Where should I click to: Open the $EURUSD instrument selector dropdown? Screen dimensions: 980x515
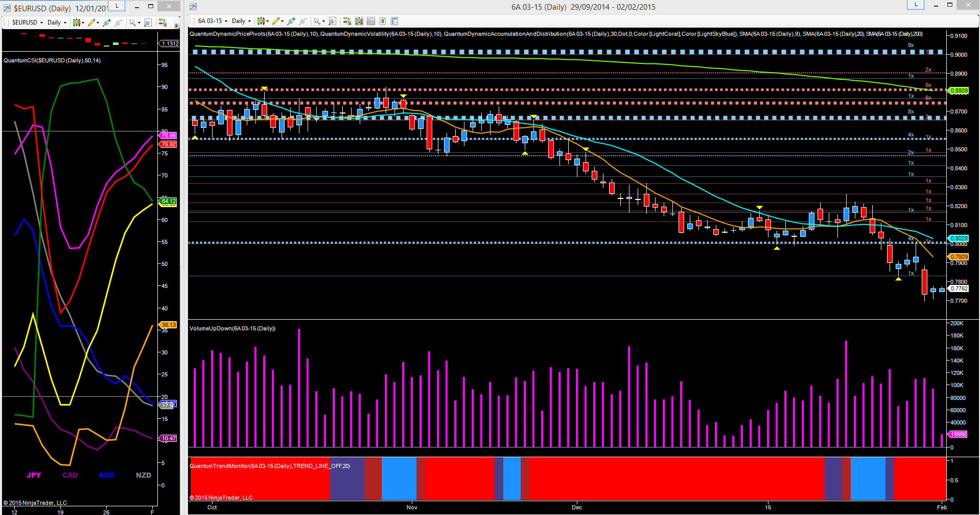tap(28, 23)
